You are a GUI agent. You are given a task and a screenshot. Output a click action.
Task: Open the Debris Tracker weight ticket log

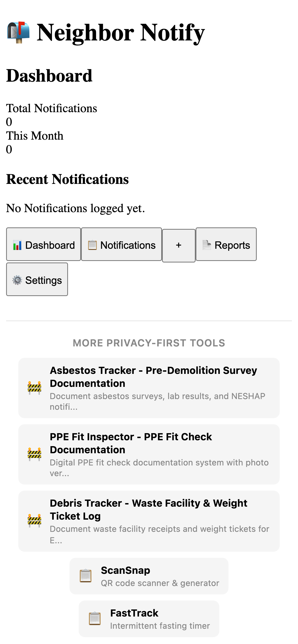[x=149, y=520]
